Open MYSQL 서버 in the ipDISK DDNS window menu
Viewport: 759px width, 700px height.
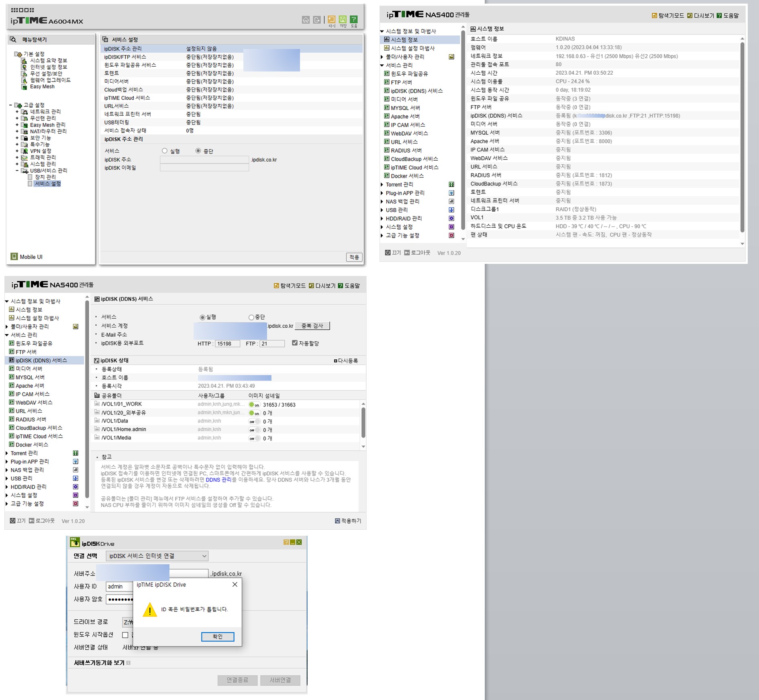[30, 378]
